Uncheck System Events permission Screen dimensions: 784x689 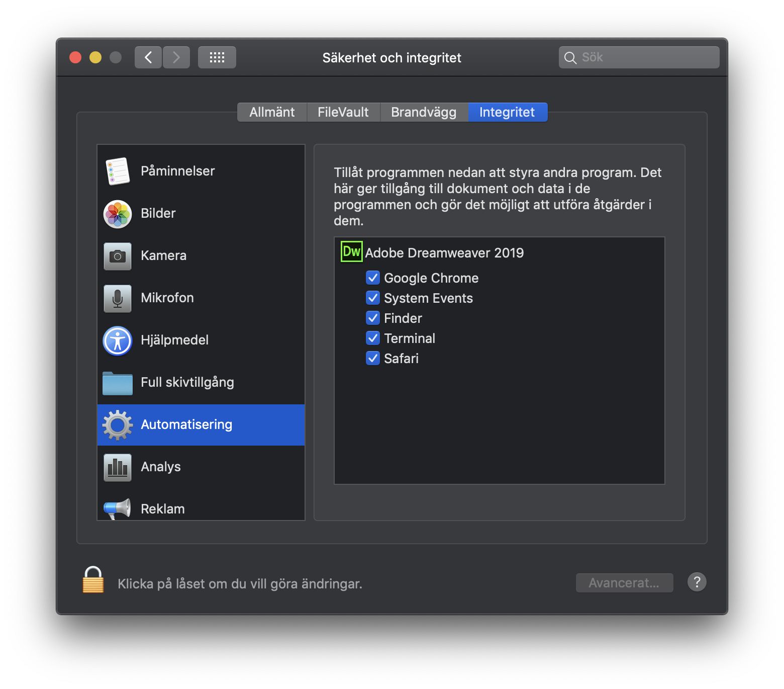(x=373, y=298)
